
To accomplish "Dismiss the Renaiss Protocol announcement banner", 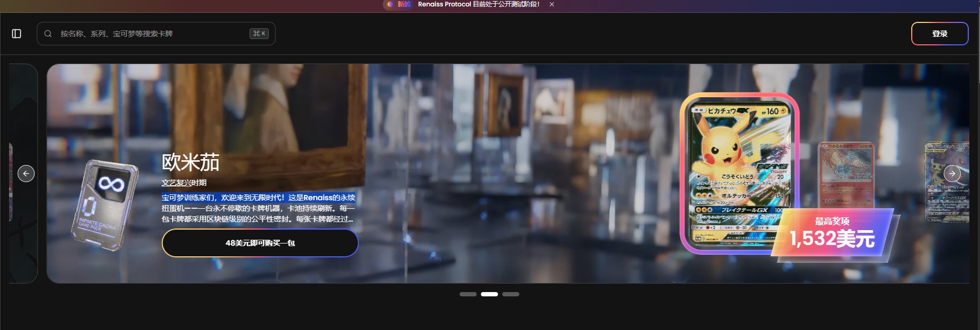I will [x=552, y=4].
